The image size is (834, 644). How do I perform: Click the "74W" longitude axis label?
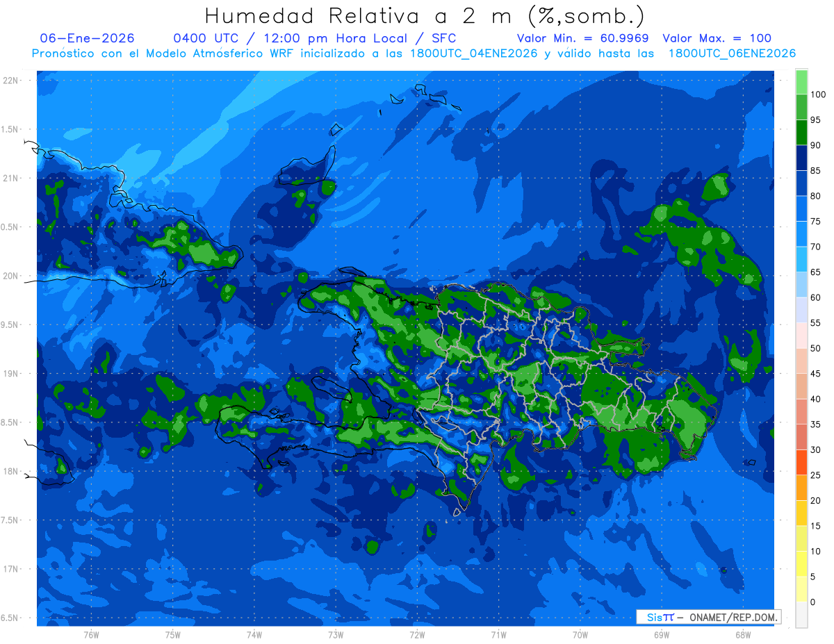point(254,635)
